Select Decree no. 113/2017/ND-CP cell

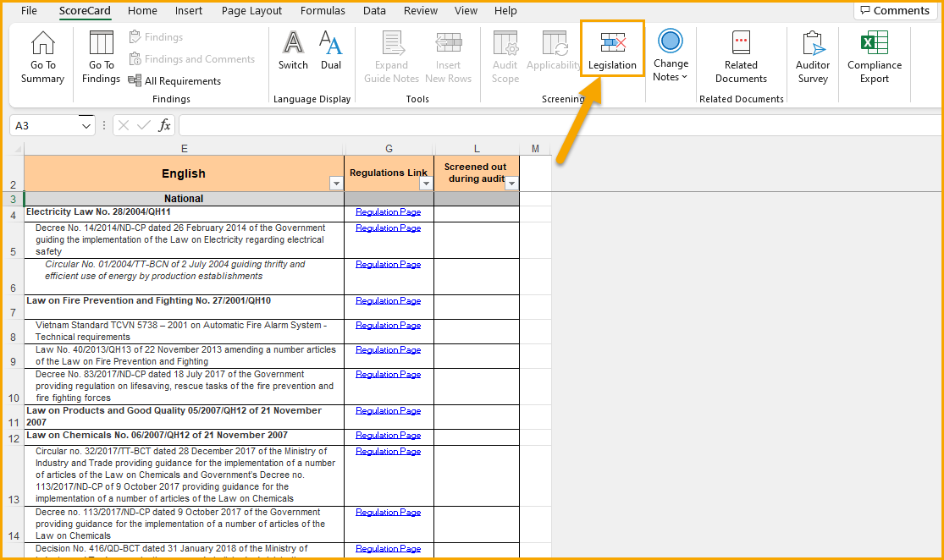pos(185,524)
